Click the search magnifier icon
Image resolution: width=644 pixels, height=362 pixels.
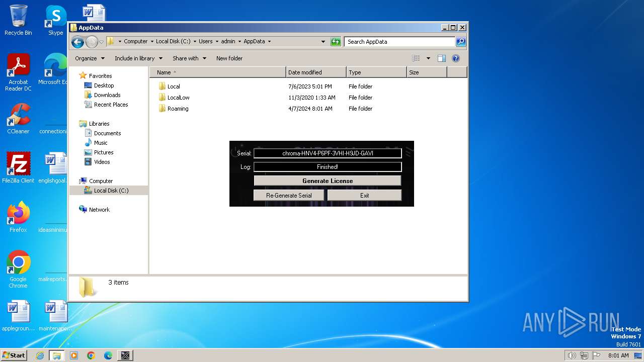[461, 42]
